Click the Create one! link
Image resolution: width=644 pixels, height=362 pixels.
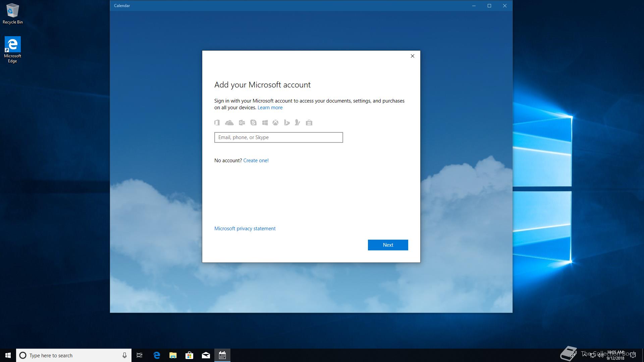point(256,161)
